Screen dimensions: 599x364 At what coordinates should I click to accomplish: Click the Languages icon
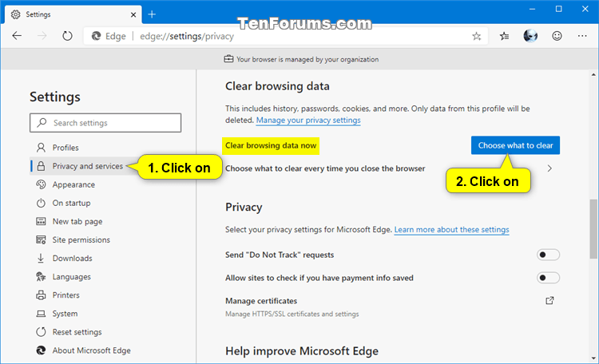[x=41, y=276]
